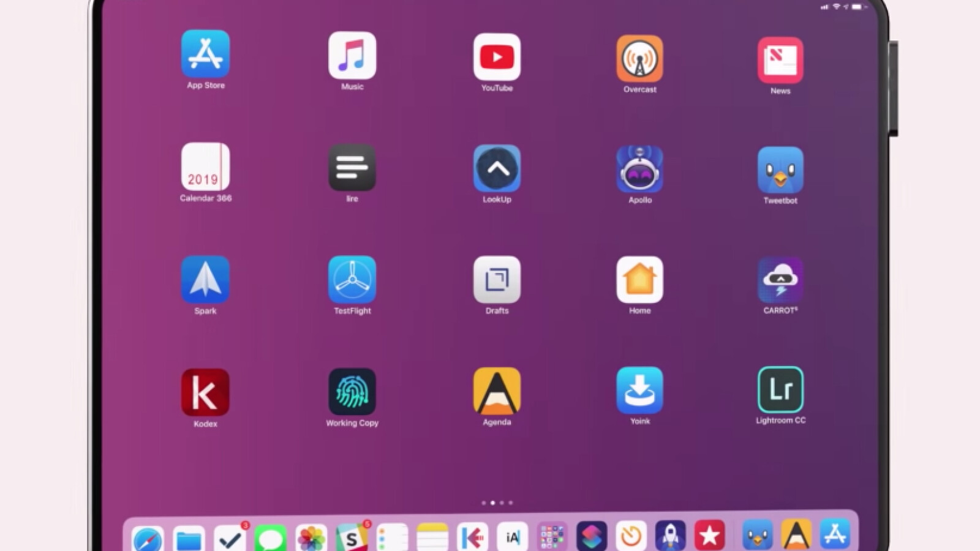Launch the Apollo app
The height and width of the screenshot is (551, 980).
pos(639,170)
